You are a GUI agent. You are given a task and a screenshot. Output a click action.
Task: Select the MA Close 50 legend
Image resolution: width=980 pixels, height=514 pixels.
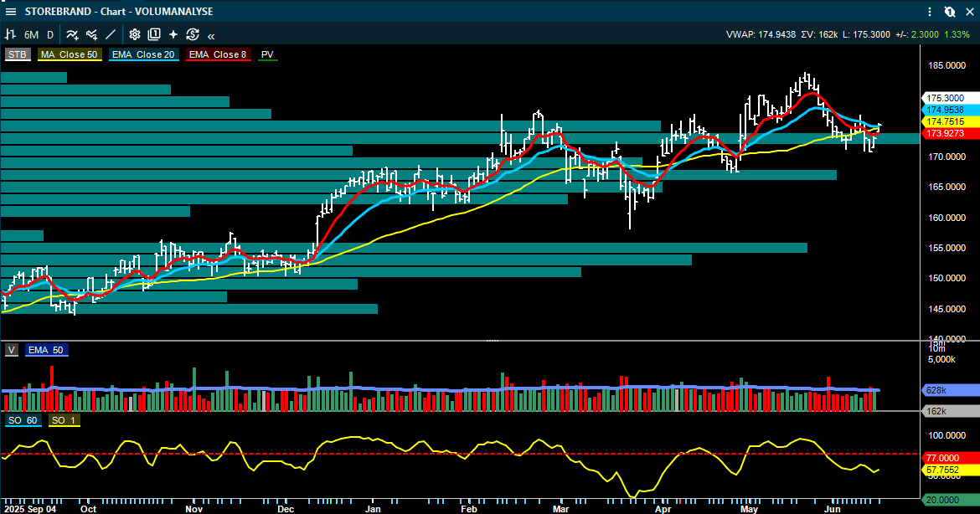70,54
